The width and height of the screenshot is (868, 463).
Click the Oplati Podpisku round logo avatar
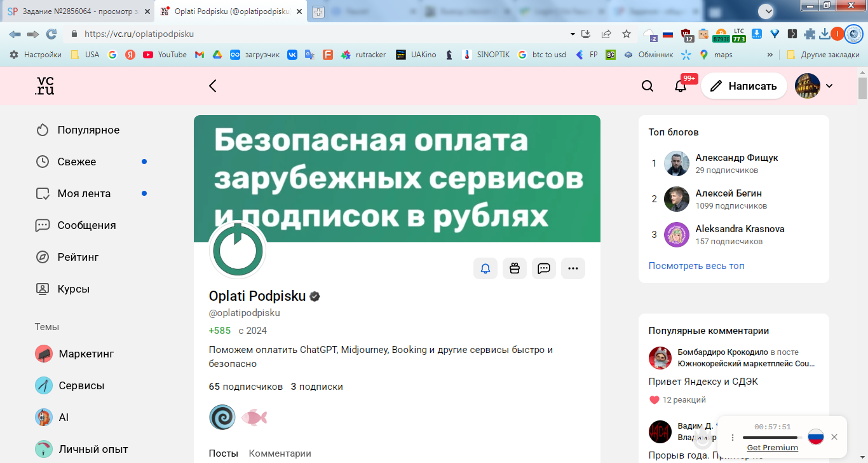click(238, 249)
